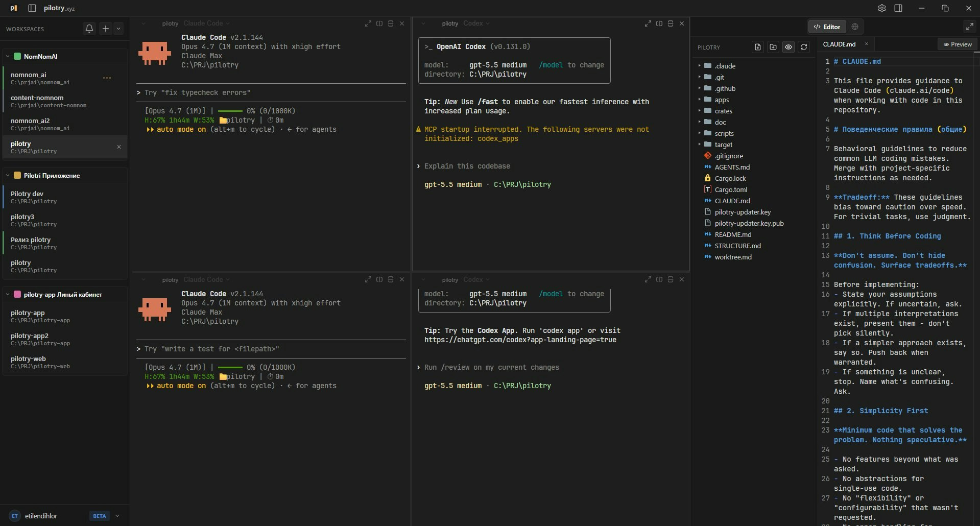
Task: Maximize the Codex pane showing 'Explain this codebase'
Action: [648, 23]
